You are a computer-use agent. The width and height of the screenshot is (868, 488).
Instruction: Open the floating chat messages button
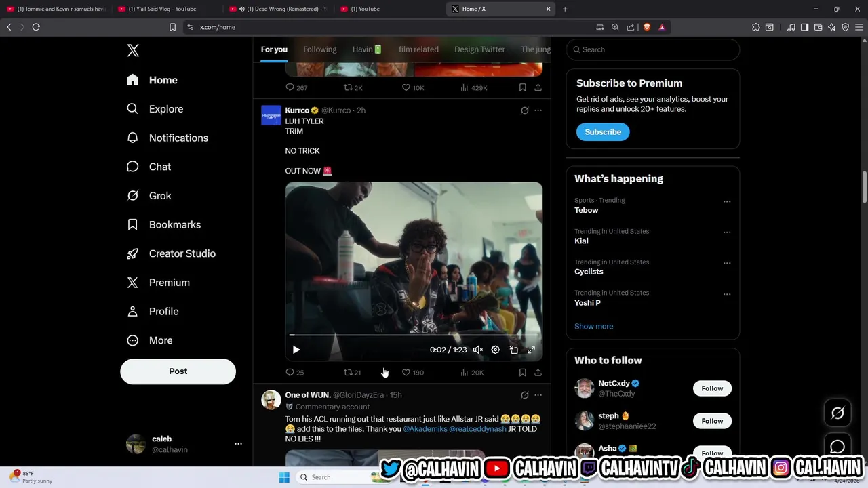pos(837,446)
